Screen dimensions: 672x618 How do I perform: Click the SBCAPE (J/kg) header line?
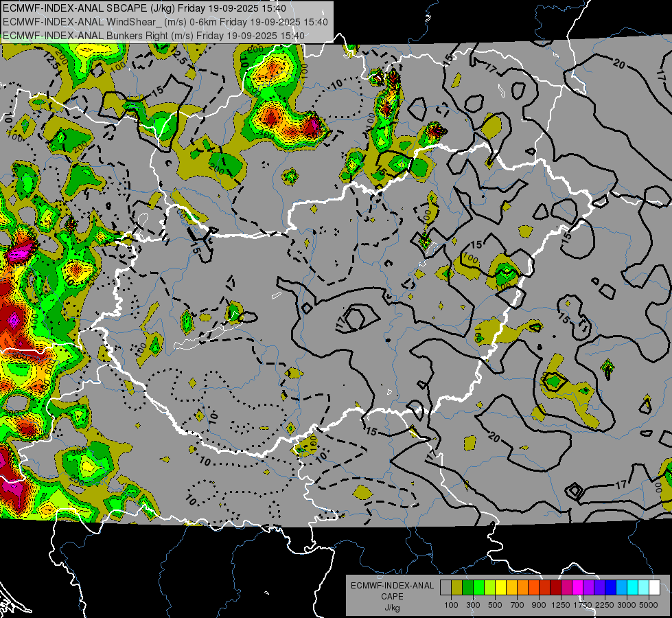click(144, 8)
